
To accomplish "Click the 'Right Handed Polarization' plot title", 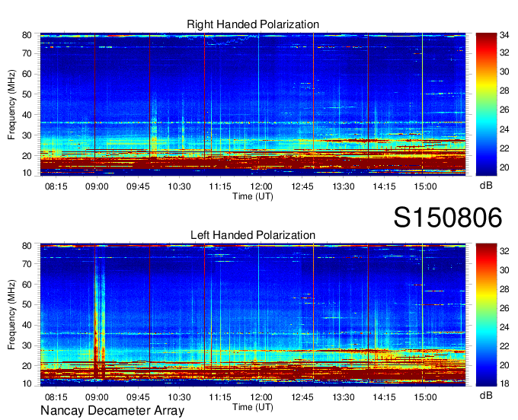I will coord(253,24).
